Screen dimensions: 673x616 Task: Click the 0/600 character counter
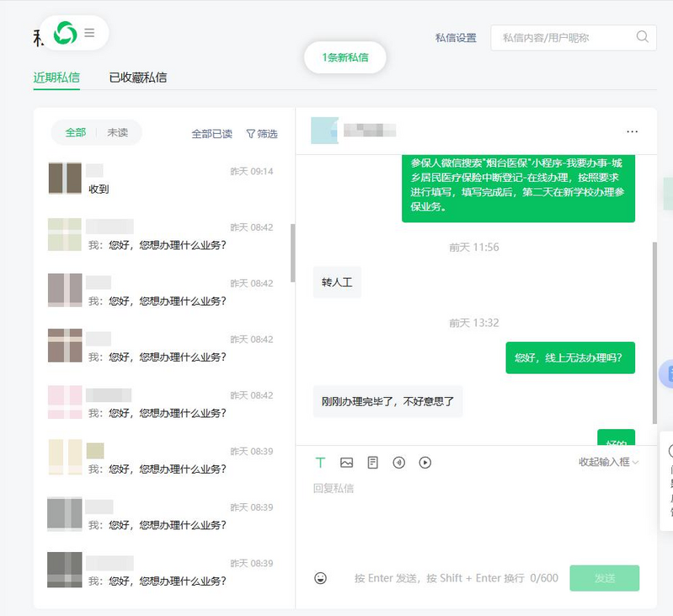click(x=544, y=578)
